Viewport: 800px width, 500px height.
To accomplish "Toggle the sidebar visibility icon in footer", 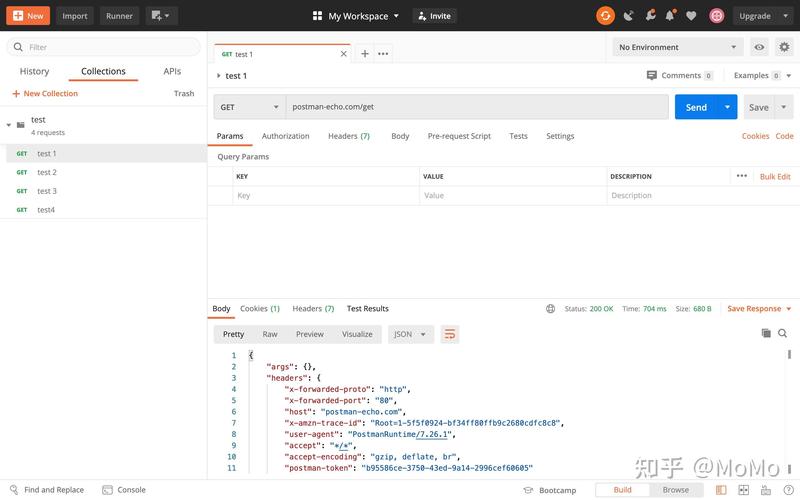I will pyautogui.click(x=721, y=490).
